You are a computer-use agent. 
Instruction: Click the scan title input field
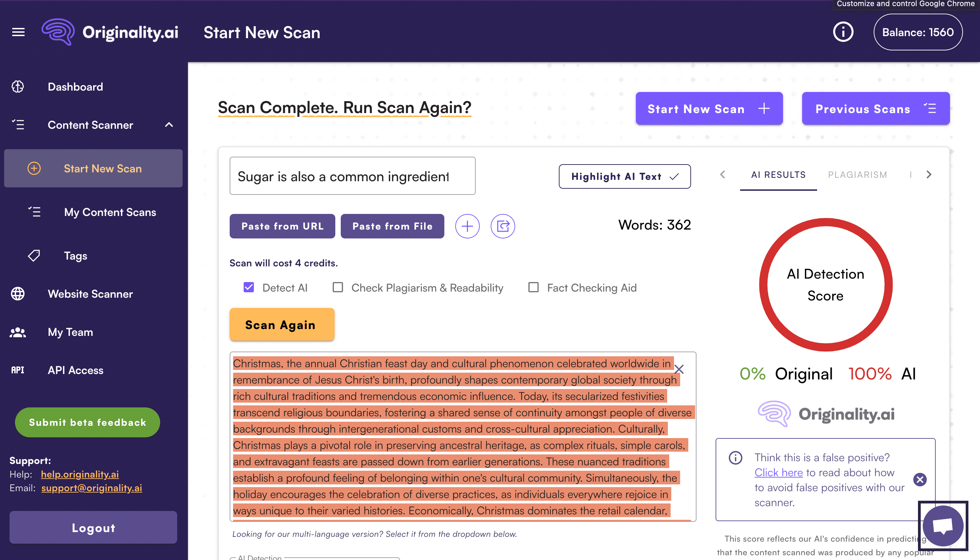click(352, 176)
